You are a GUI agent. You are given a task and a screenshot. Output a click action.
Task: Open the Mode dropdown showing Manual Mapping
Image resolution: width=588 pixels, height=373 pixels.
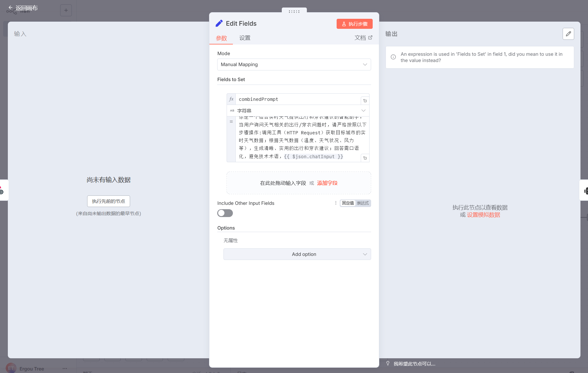(294, 65)
